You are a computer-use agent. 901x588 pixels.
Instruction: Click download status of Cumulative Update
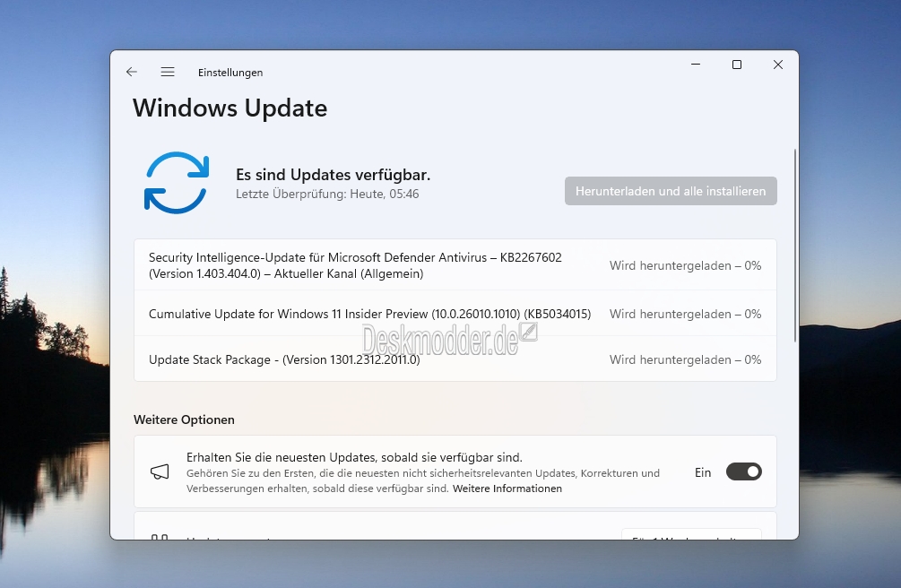[x=685, y=314]
